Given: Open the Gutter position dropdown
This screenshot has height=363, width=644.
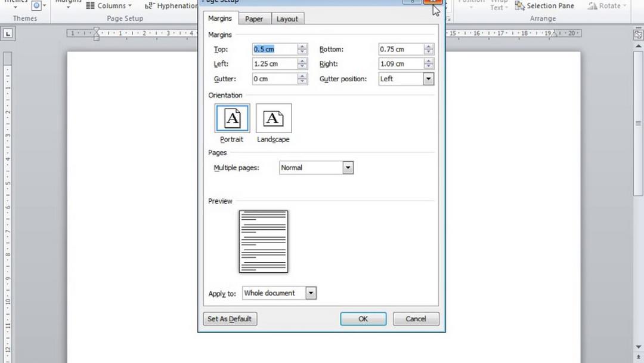Looking at the screenshot, I should tap(428, 79).
